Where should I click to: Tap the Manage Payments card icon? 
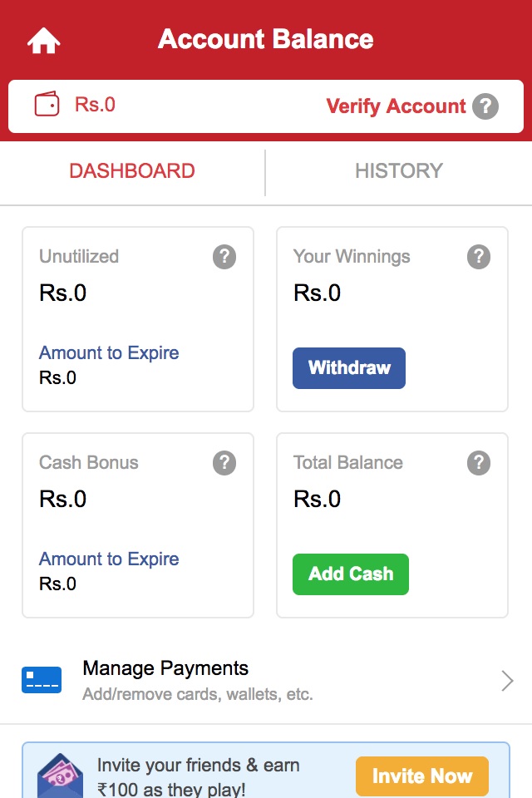point(42,680)
